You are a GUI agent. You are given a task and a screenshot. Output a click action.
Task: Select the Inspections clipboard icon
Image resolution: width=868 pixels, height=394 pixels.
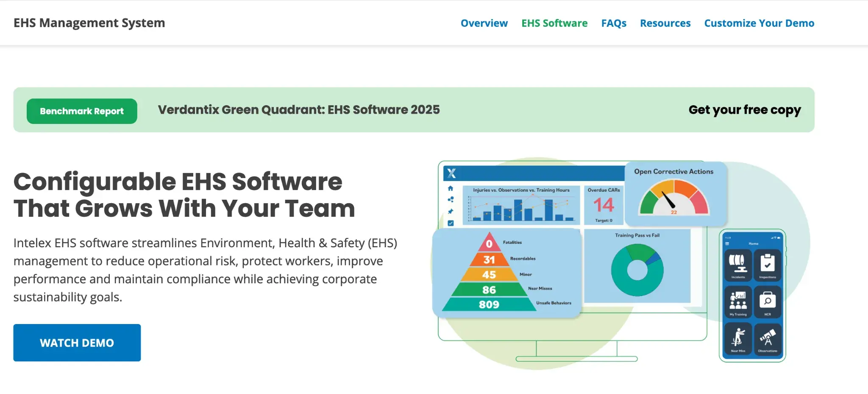click(768, 265)
